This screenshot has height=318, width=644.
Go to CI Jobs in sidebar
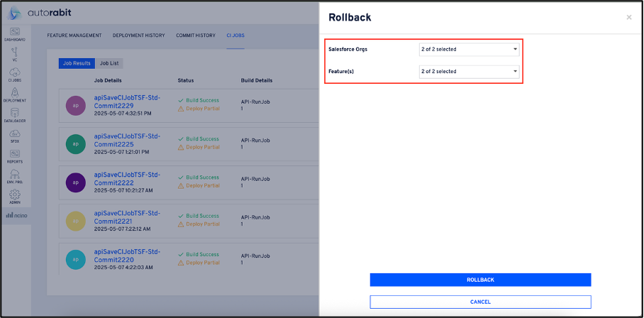14,75
